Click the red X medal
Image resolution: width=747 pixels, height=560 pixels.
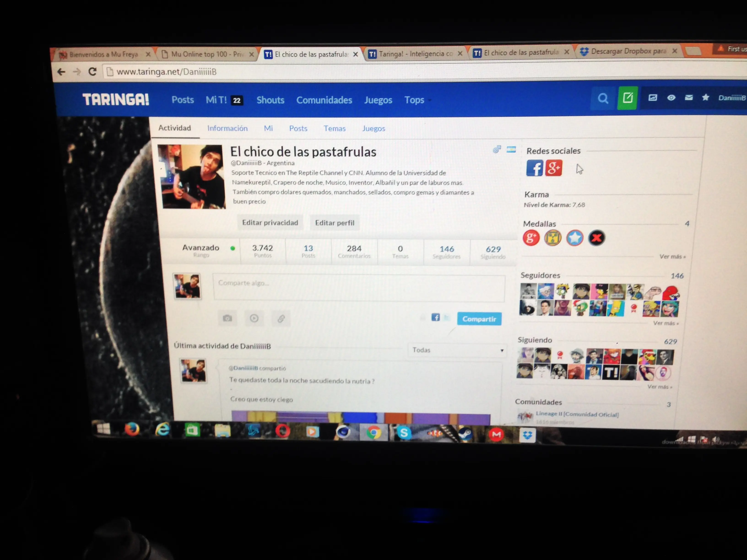coord(596,238)
